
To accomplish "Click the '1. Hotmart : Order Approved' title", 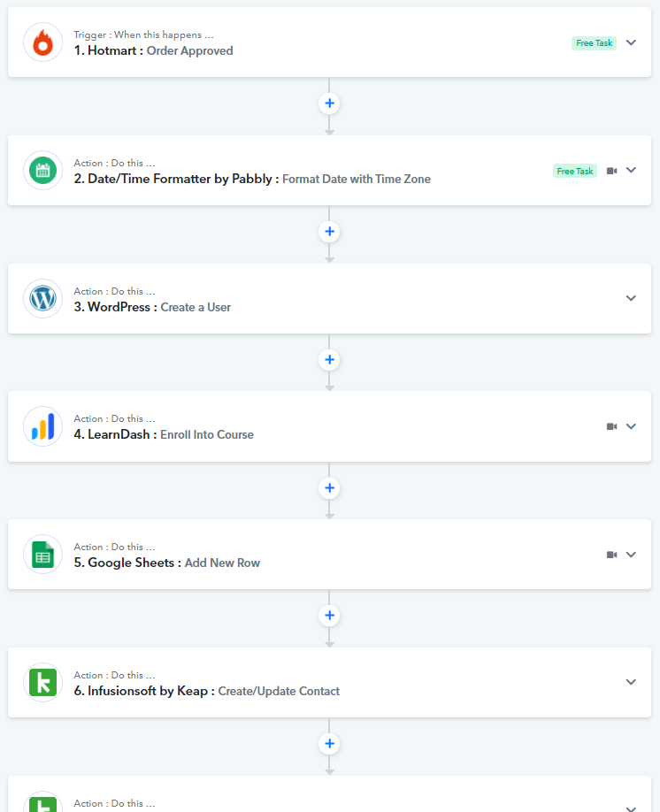I will click(153, 50).
